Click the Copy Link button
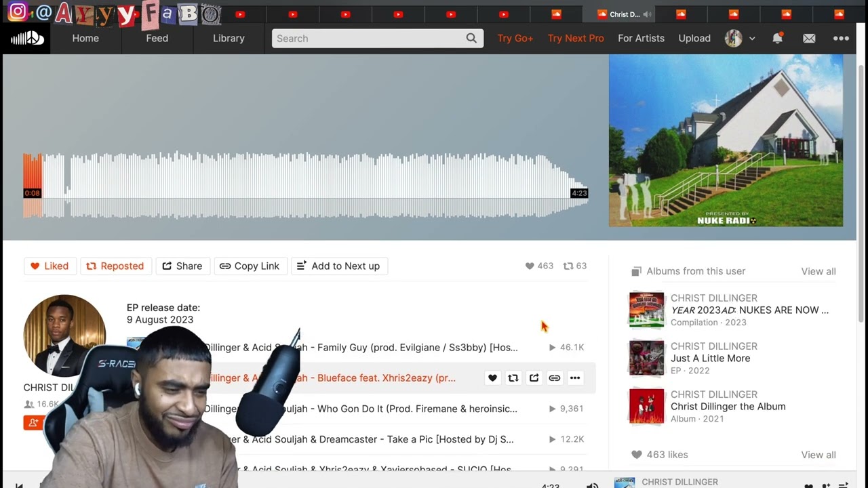Viewport: 868px width, 488px height. point(250,266)
